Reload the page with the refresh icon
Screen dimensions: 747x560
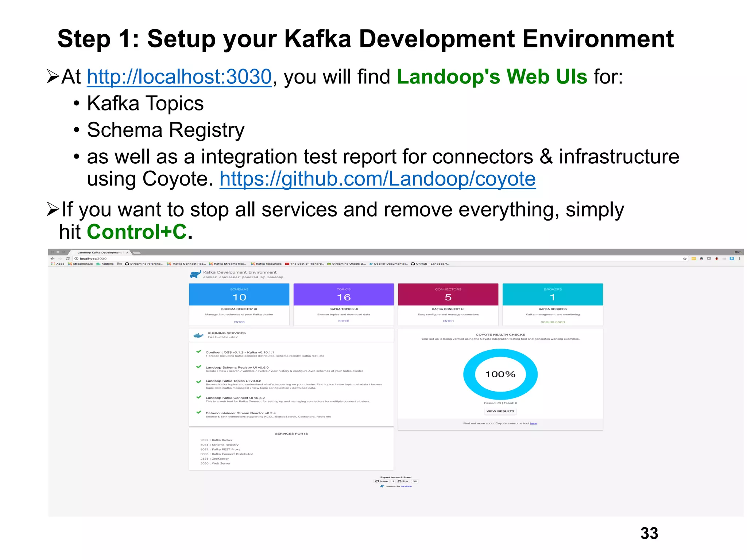point(67,258)
